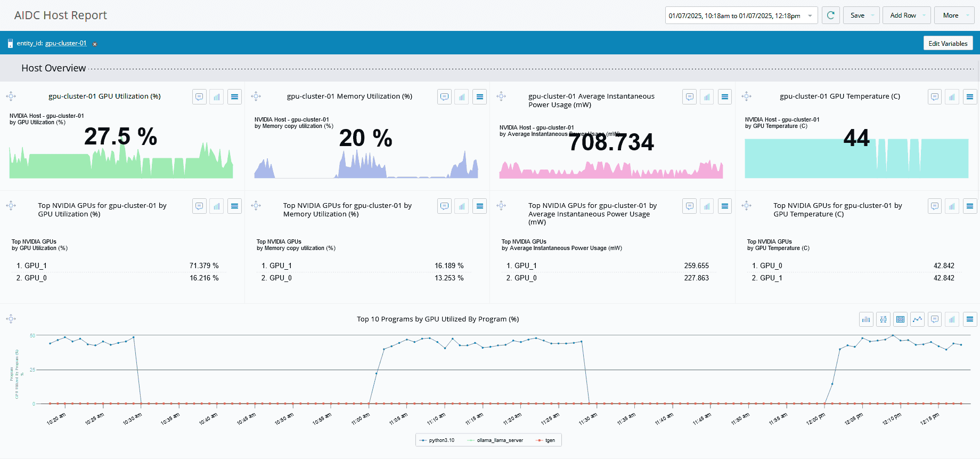Open menu for Top NVIDIA GPUs by Power Usage

pos(725,206)
